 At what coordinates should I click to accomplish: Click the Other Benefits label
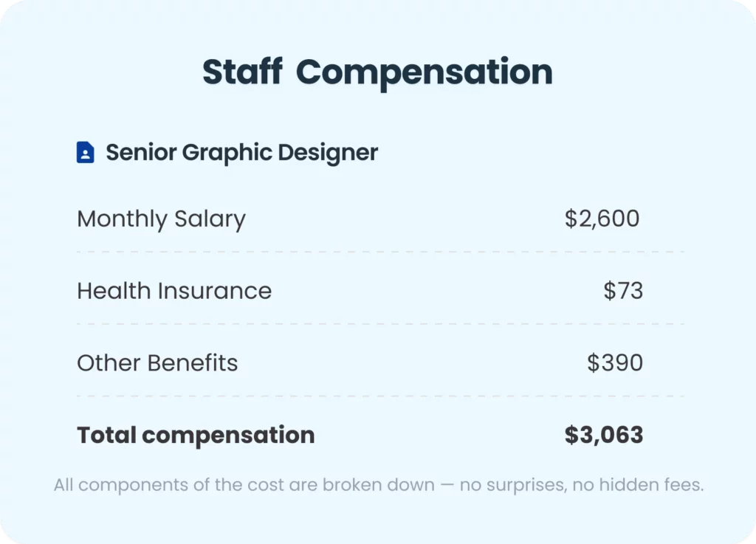tap(157, 363)
